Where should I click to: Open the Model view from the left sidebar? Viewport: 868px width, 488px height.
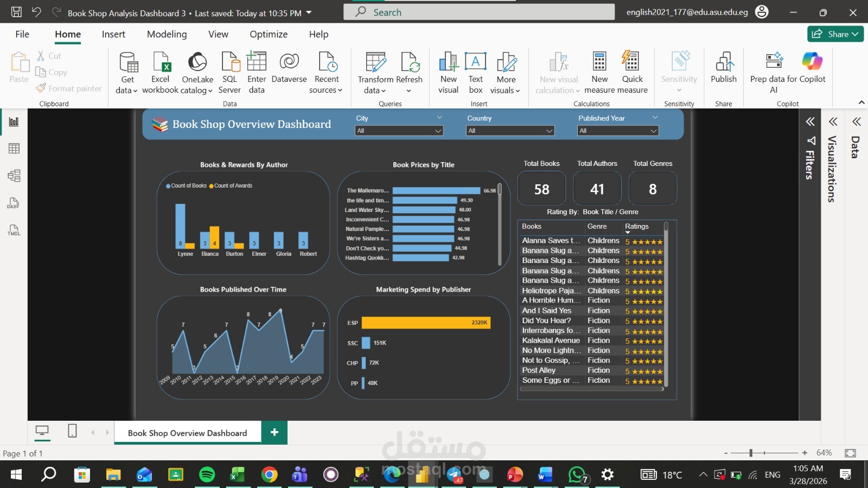14,175
